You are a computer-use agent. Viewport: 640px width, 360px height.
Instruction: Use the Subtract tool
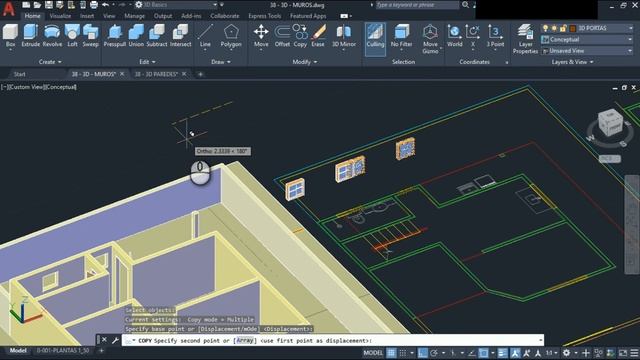tap(157, 36)
